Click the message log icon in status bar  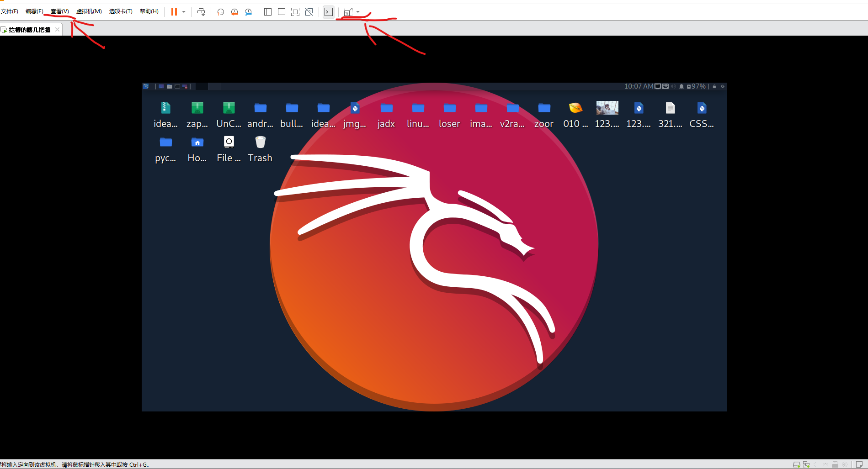pos(859,464)
